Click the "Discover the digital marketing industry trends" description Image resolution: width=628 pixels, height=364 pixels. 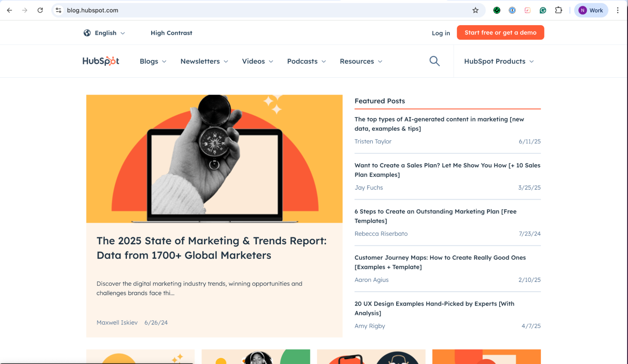199,288
